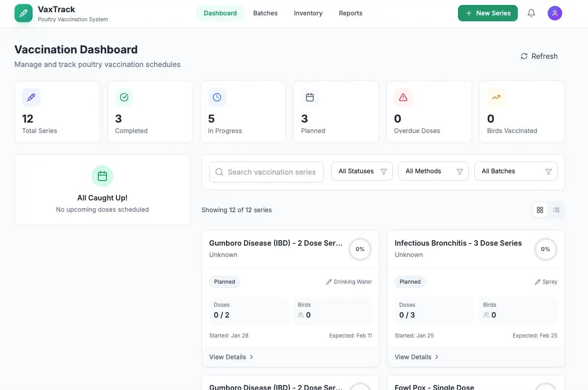
Task: Switch to grid view layout
Action: [540, 210]
